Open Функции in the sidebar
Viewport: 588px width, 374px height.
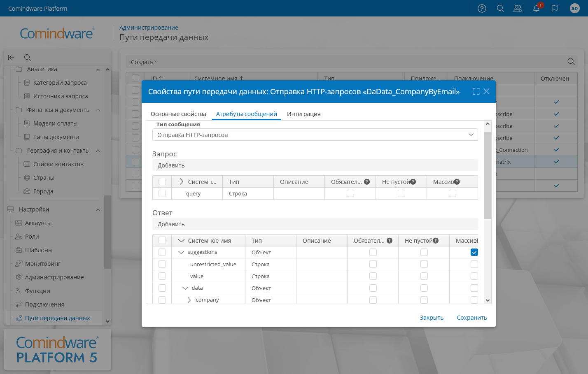click(x=37, y=291)
